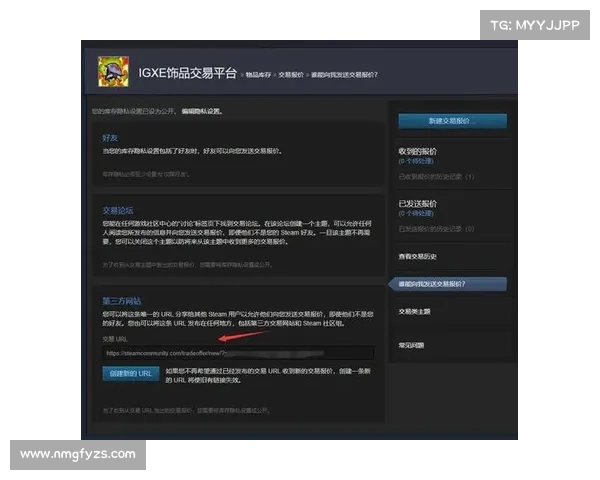Select 谁能向我发送交易报价? sidebar item

[x=448, y=284]
